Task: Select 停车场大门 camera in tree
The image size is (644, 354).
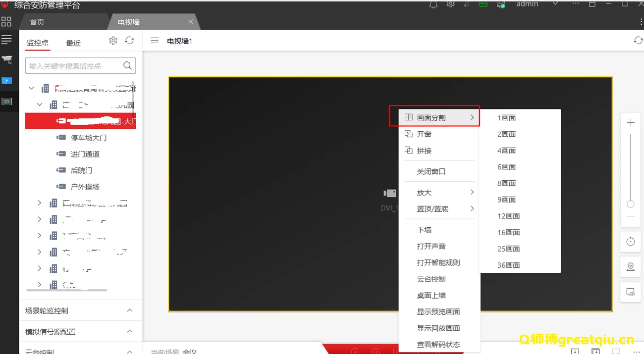Action: (88, 138)
